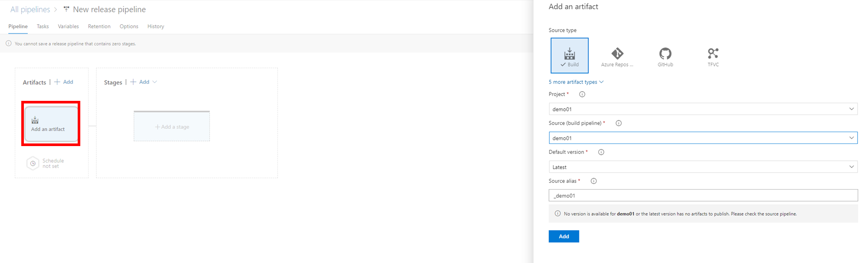Go to the Options tab
The image size is (868, 263).
tap(129, 27)
